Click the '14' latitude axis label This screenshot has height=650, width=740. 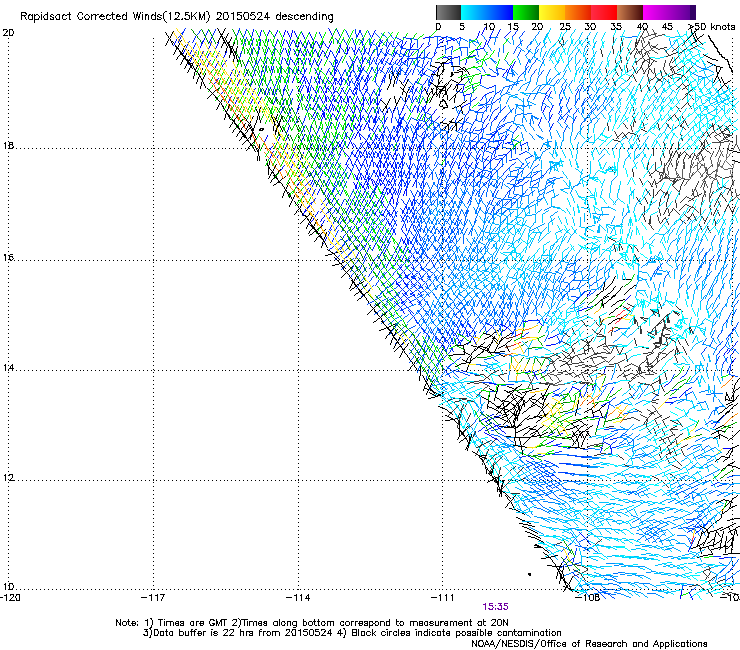[x=8, y=368]
